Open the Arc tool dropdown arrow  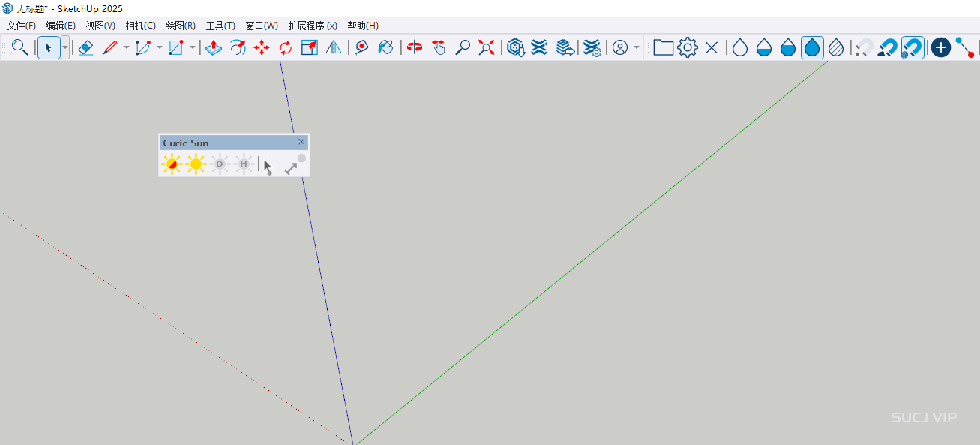tap(159, 47)
